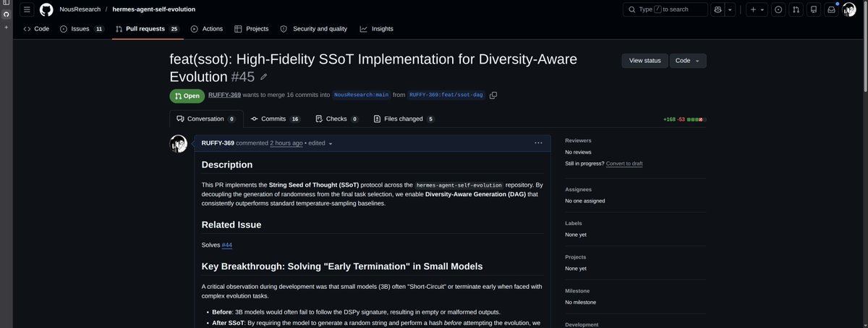Open notifications inbox icon
The width and height of the screenshot is (868, 328).
click(x=832, y=9)
